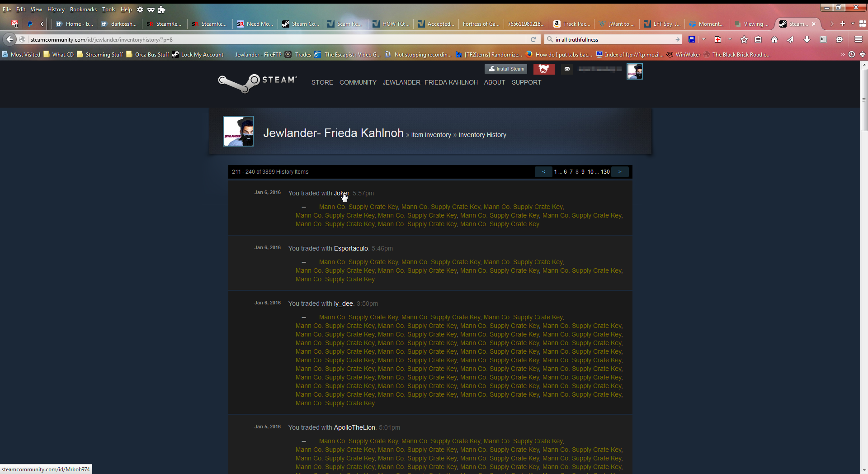The height and width of the screenshot is (474, 868).
Task: Click the browser Home icon
Action: [x=774, y=39]
